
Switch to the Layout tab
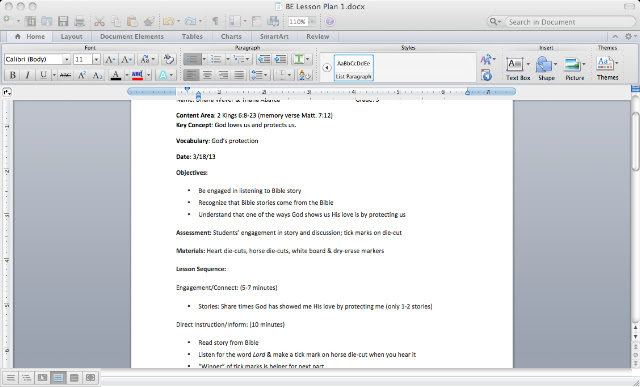click(71, 37)
